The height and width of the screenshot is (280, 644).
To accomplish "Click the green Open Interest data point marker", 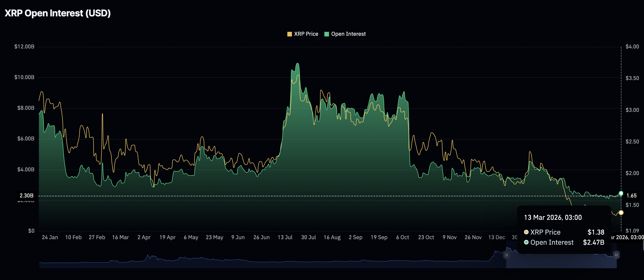I will (x=621, y=193).
